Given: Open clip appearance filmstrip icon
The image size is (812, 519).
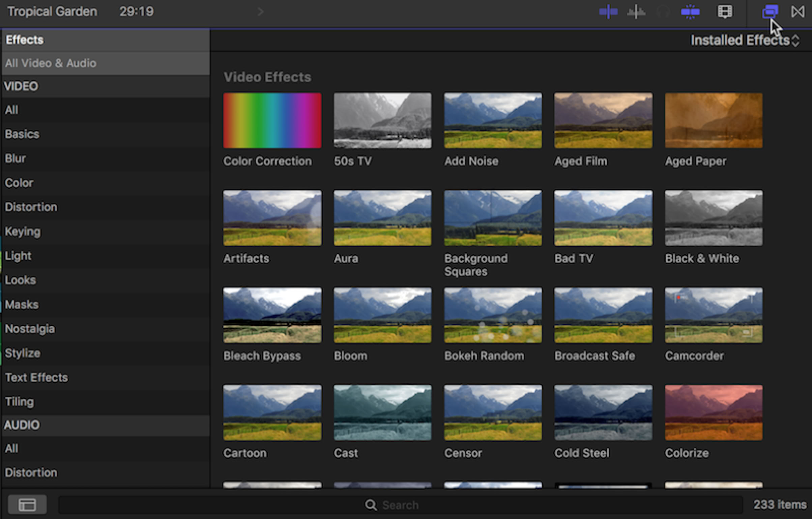Looking at the screenshot, I should (724, 12).
